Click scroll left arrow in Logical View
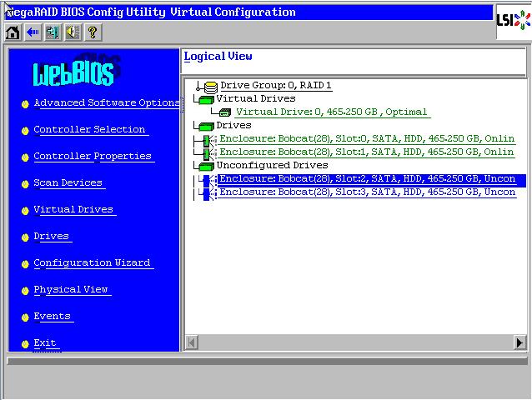The height and width of the screenshot is (400, 532). [x=192, y=342]
